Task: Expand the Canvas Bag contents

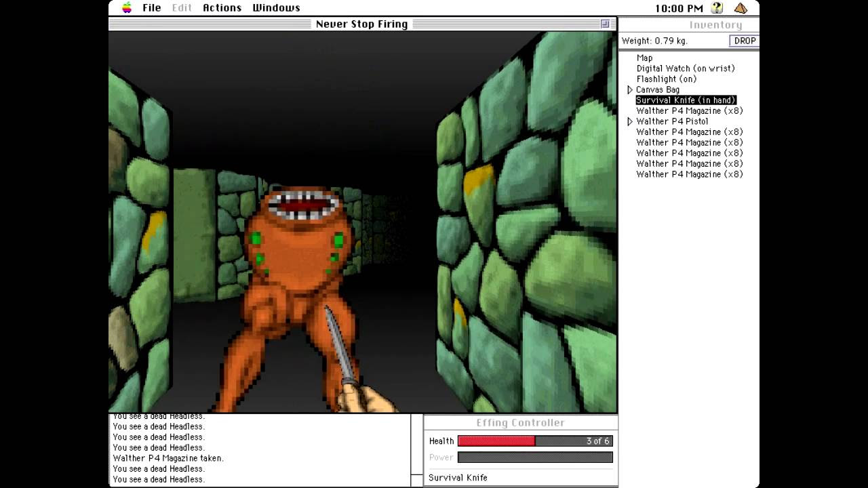Action: 630,89
